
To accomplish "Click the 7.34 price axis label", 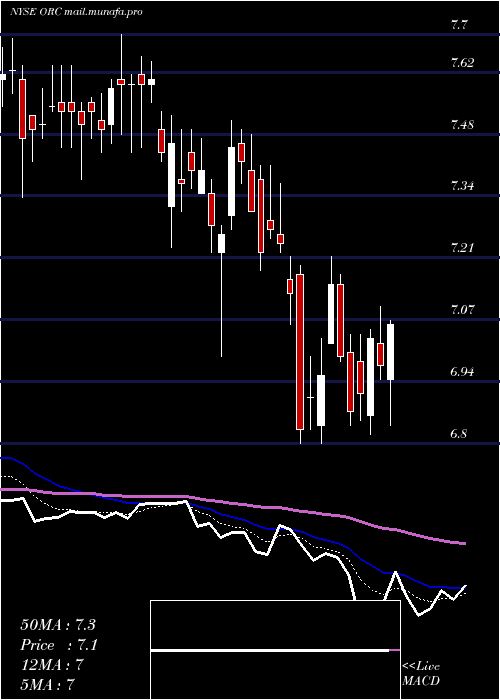I will pos(462,186).
